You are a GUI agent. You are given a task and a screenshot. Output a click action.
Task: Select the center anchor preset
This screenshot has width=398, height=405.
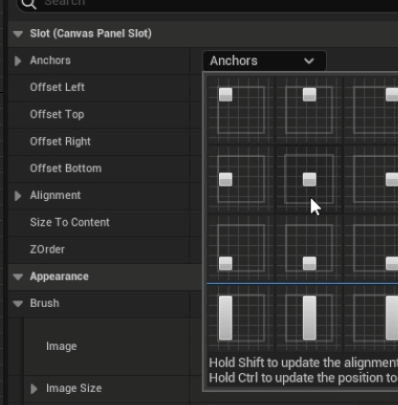click(309, 179)
